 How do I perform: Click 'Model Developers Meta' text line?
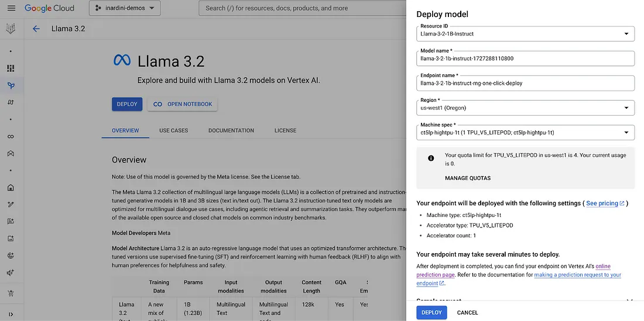[x=141, y=233]
